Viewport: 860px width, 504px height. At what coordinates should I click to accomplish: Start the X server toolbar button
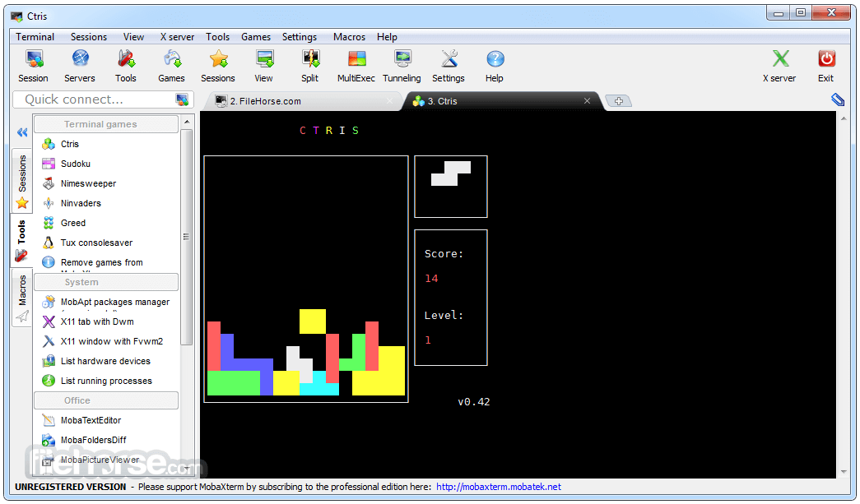(x=779, y=66)
